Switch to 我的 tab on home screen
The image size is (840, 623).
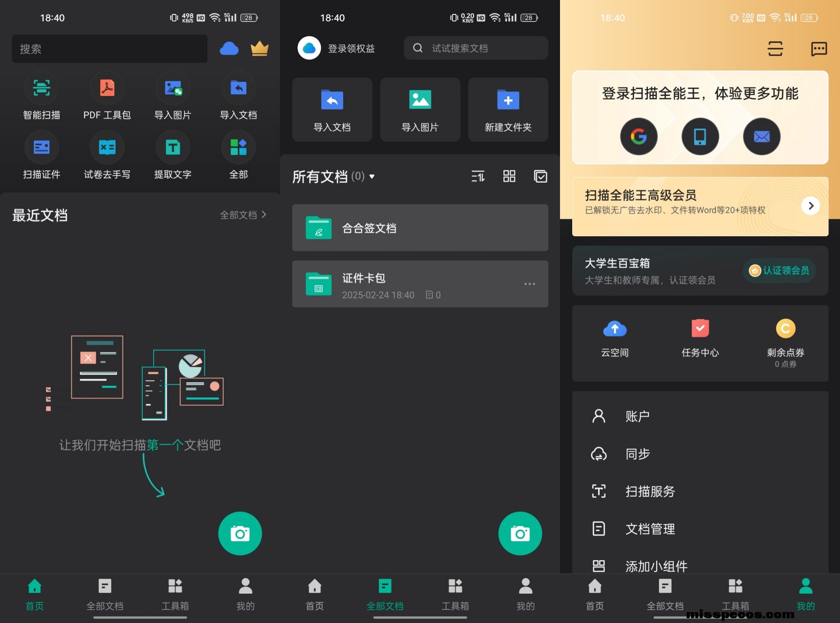(x=245, y=595)
